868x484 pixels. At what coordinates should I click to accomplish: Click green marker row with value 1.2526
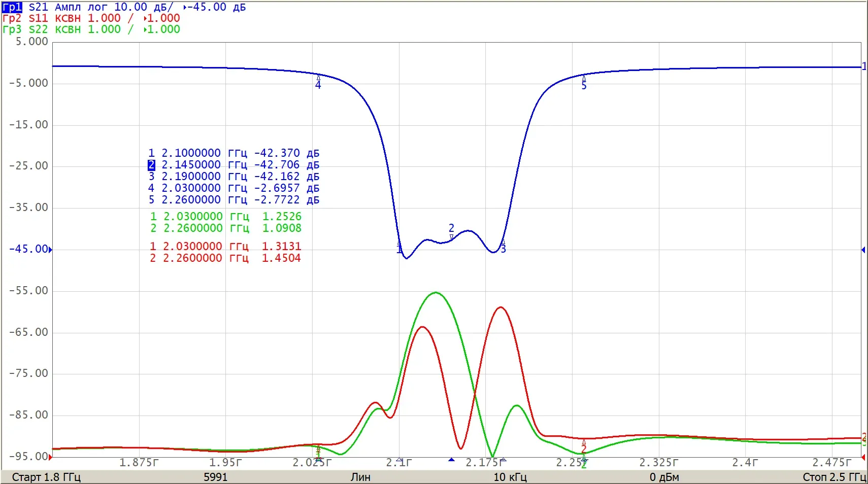pyautogui.click(x=226, y=217)
